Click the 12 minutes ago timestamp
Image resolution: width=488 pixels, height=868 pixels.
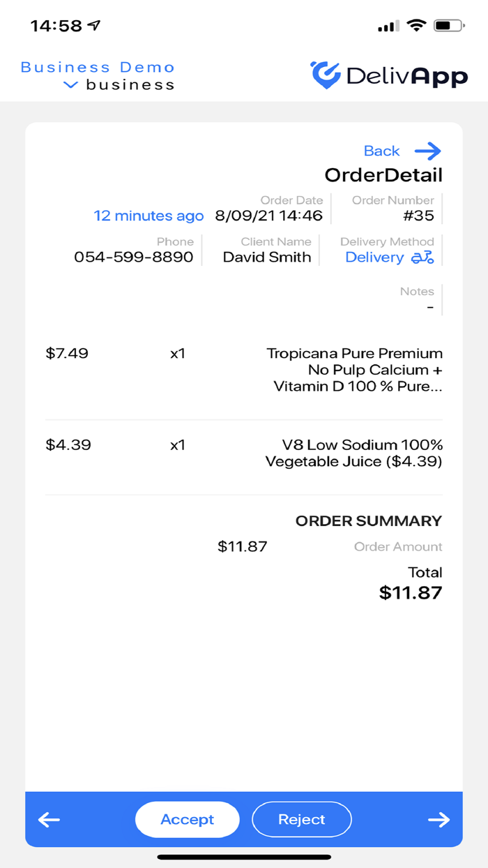[x=148, y=216]
